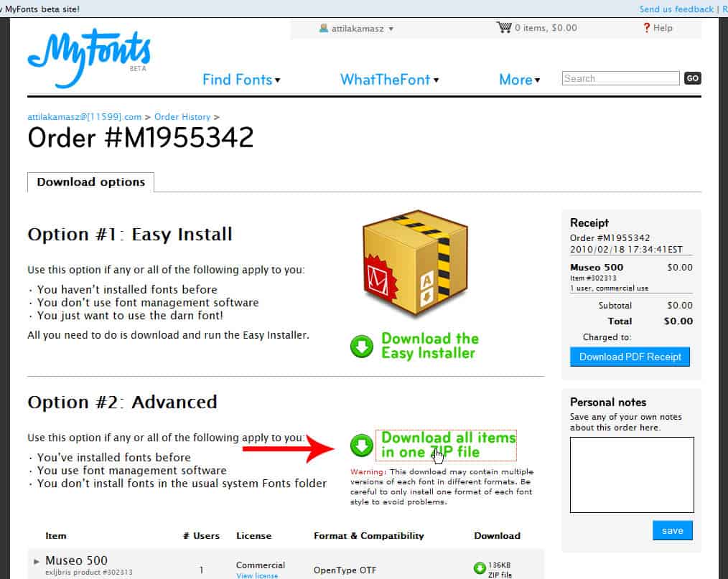Click the shopping cart icon
Screen dimensions: 728x579
pos(504,27)
